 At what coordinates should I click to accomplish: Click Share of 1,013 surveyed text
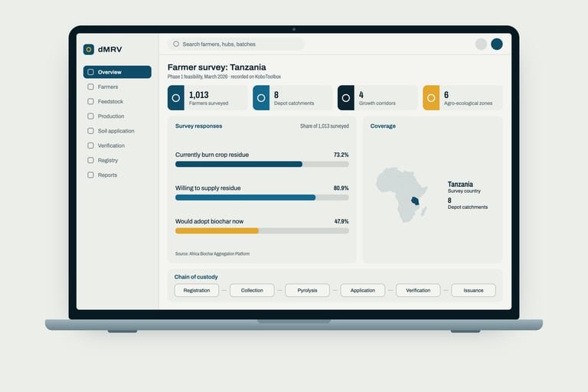coord(325,126)
